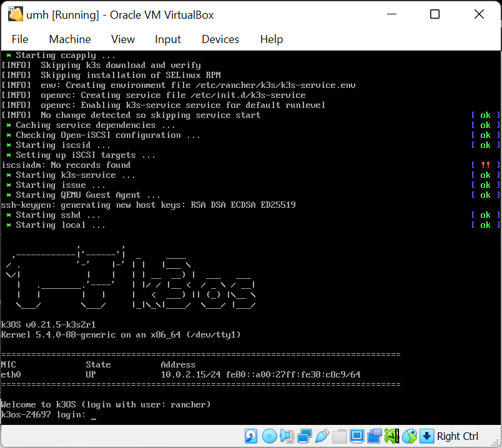Screen dimensions: 502x448
Task: Open the Help menu
Action: point(272,39)
